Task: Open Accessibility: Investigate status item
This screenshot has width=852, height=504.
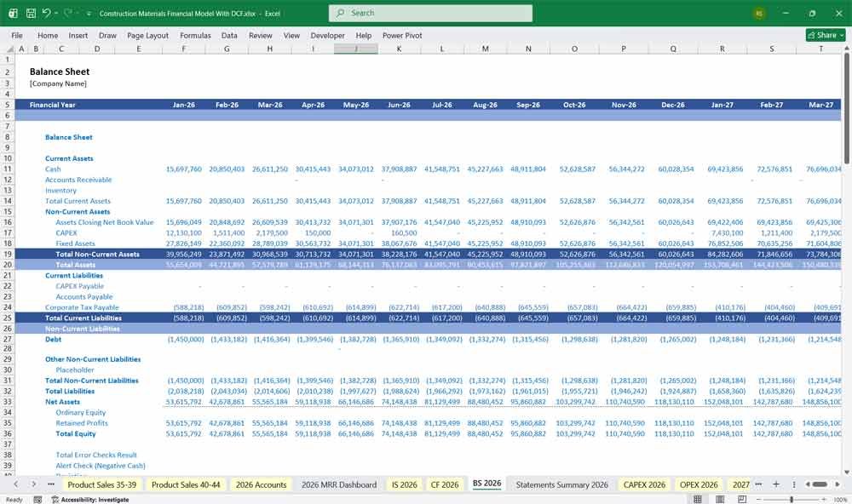Action: (90, 499)
